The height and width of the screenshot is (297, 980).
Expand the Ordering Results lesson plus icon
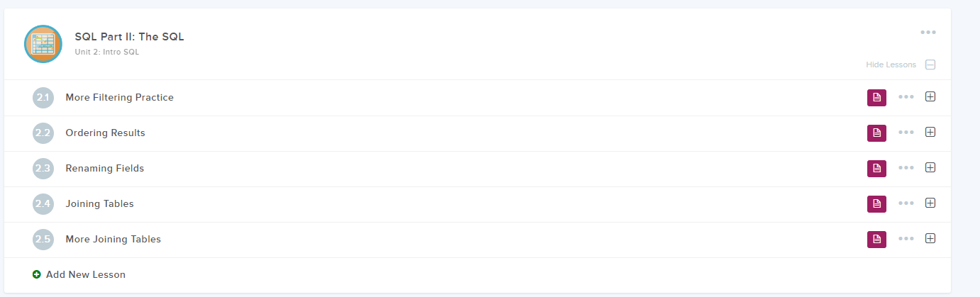pos(930,132)
